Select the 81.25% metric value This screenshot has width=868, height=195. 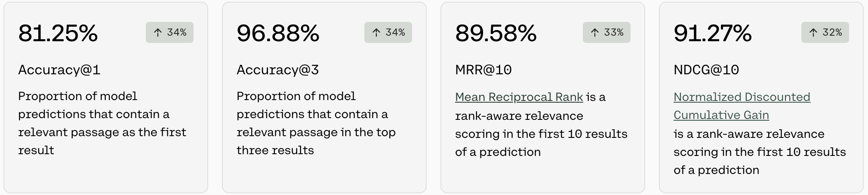[58, 33]
